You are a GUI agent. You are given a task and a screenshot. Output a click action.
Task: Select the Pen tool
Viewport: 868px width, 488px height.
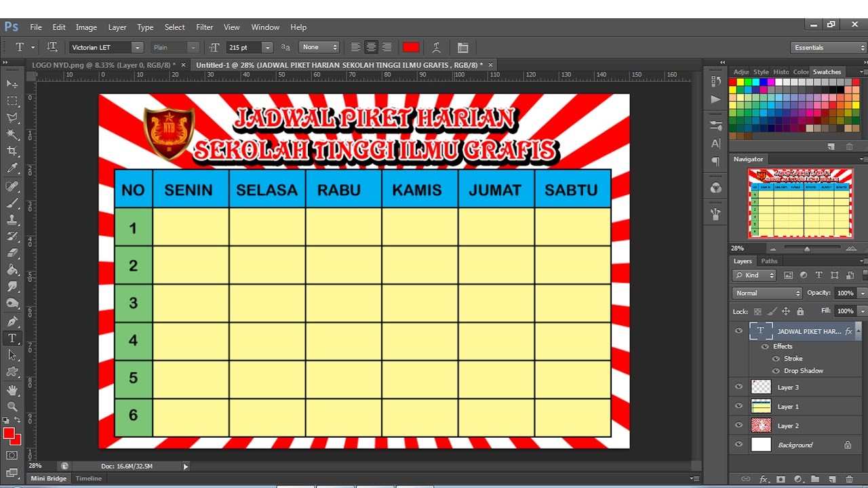(x=12, y=321)
